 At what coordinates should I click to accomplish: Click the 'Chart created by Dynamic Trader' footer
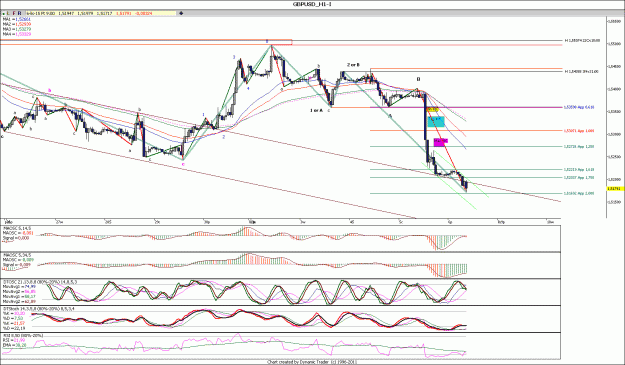coord(312,362)
